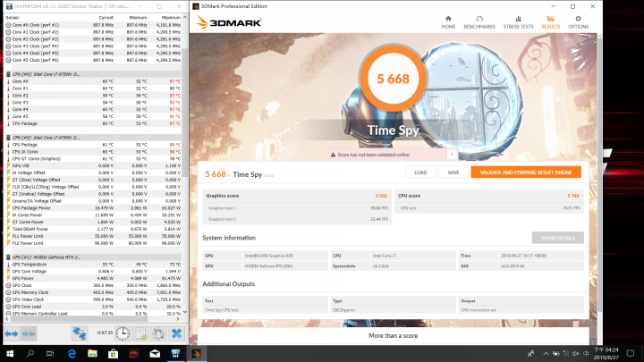Show hidden tray icons with chevron

click(x=546, y=353)
